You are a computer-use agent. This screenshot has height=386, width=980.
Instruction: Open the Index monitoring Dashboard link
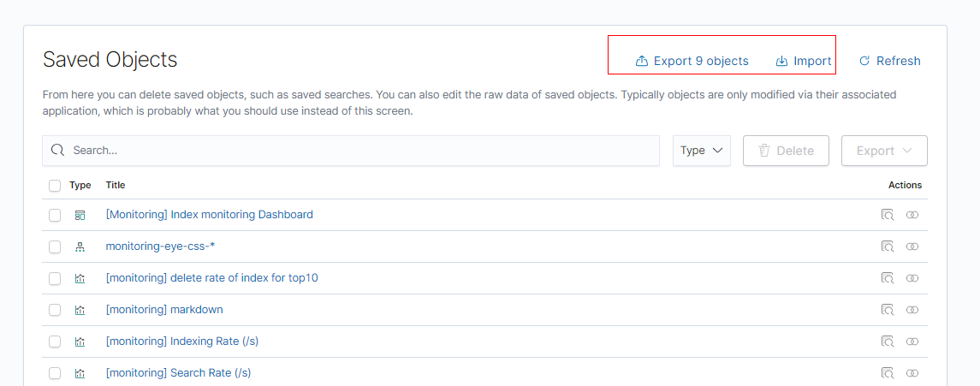[209, 215]
